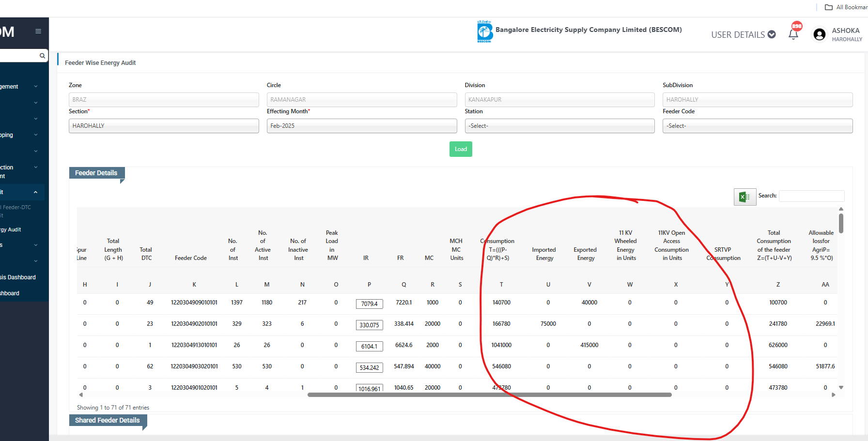Open the notification bell icon
Viewport: 868px width, 441px height.
coord(793,35)
